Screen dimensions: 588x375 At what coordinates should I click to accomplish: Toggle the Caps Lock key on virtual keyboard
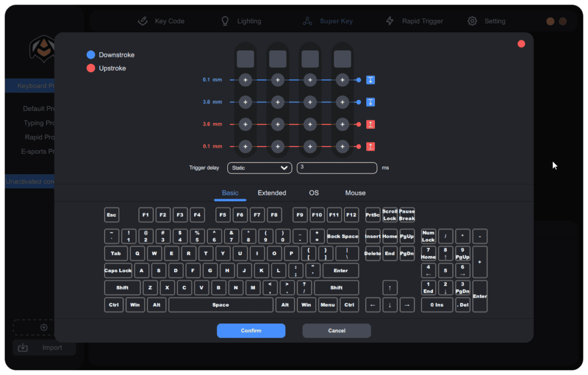(118, 270)
